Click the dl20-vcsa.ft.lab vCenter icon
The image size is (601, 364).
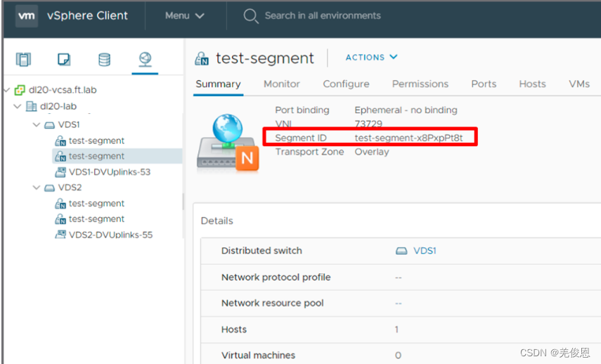click(x=20, y=90)
